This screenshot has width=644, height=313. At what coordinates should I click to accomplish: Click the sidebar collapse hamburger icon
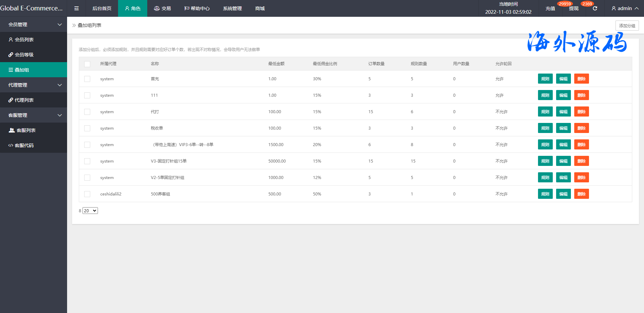coord(76,8)
